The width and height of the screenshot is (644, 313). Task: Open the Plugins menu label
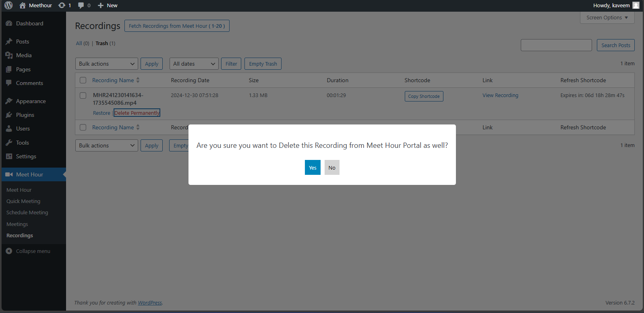pyautogui.click(x=25, y=115)
